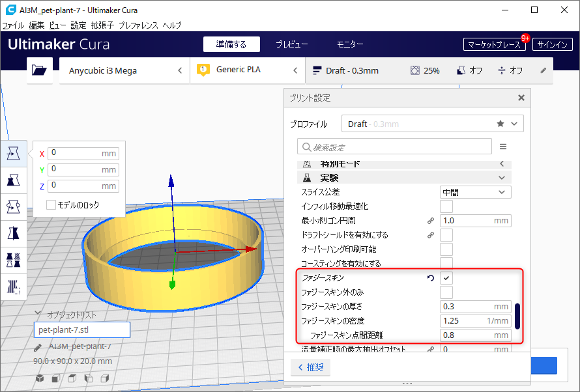Enable モデルのロック checkbox
Image resolution: width=580 pixels, height=392 pixels.
click(x=51, y=204)
